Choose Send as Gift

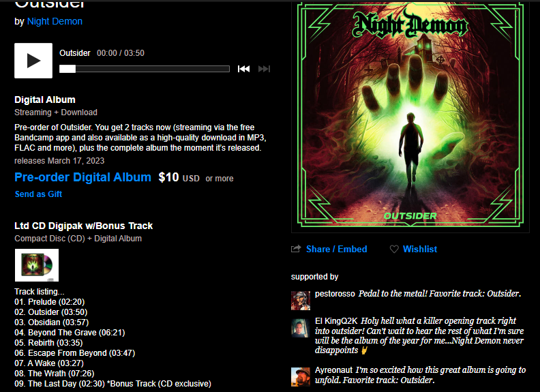click(38, 194)
